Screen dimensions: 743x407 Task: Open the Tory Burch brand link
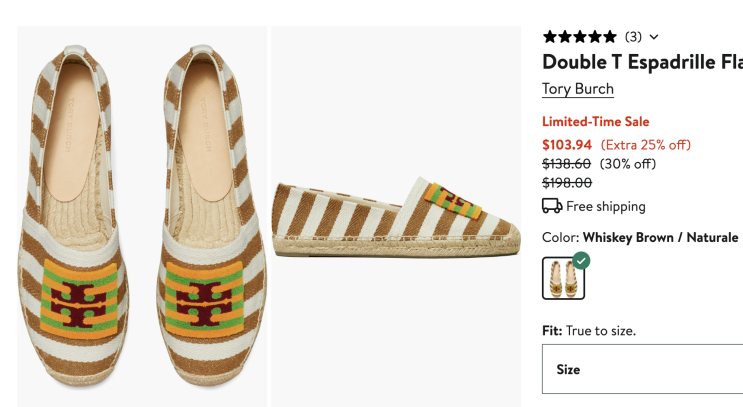point(577,89)
